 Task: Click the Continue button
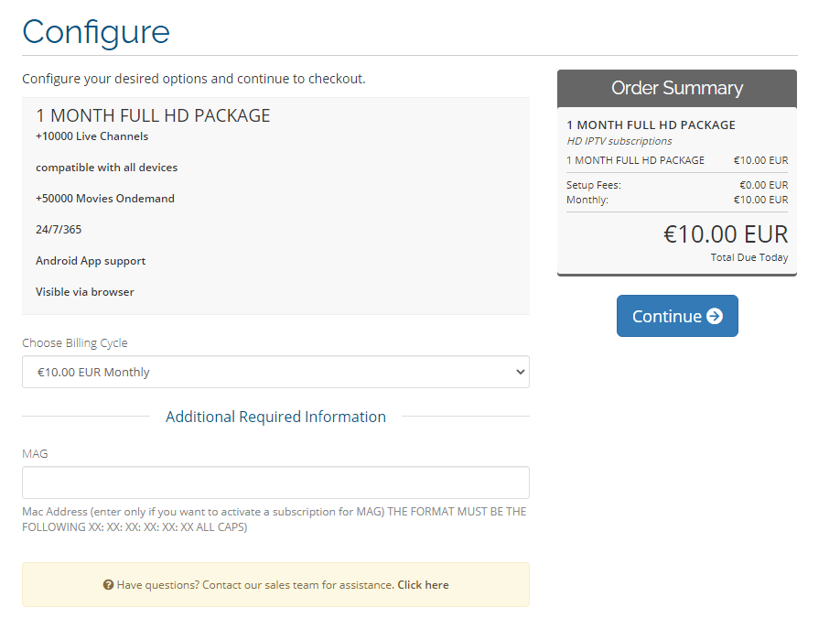click(677, 316)
